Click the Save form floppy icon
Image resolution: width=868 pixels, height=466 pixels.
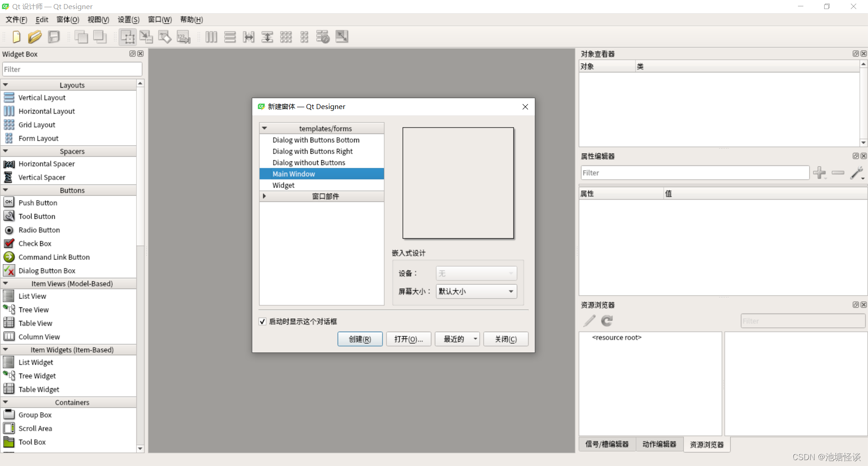coord(54,37)
